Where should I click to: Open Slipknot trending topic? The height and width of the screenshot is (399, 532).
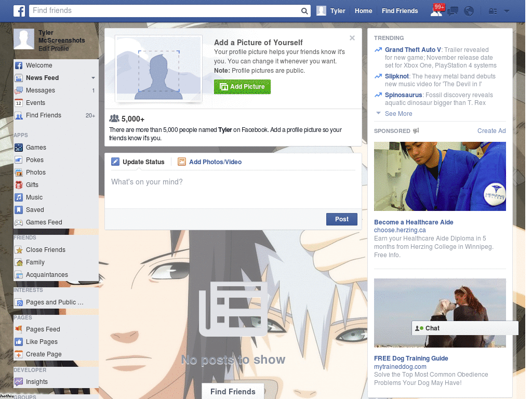[396, 76]
